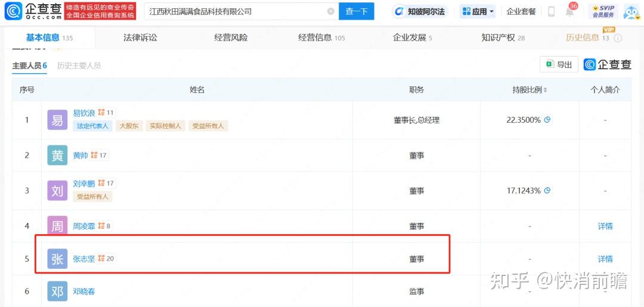Open 易钦浪 profile link
The image size is (644, 307).
84,113
